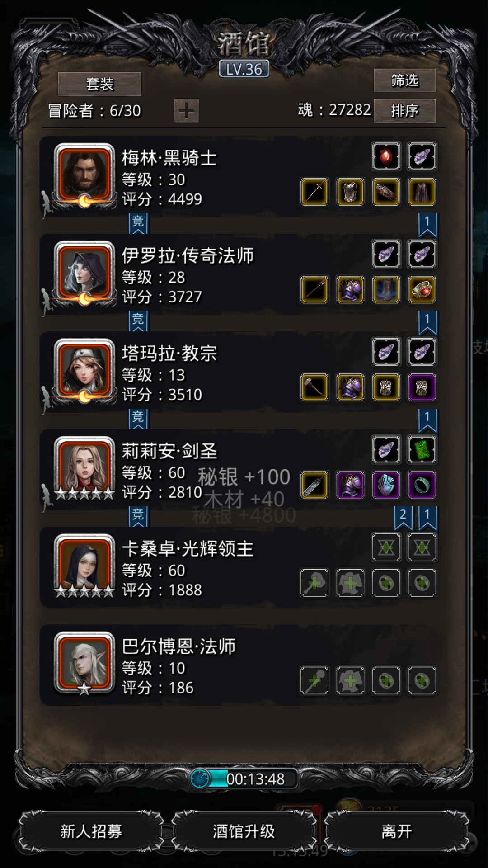Open the 筛选 filter options
Viewport: 488px width, 868px height.
pyautogui.click(x=405, y=80)
